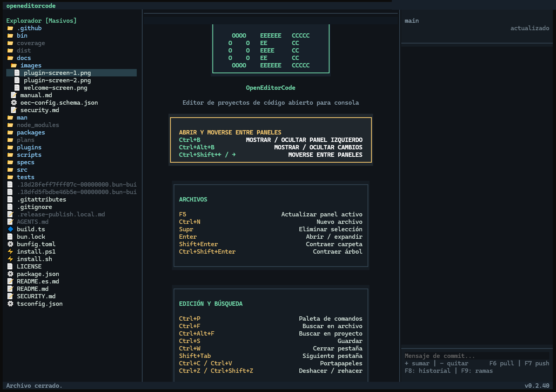556x392 pixels.
Task: Click the markdown icon beside manual.md
Action: 14,95
